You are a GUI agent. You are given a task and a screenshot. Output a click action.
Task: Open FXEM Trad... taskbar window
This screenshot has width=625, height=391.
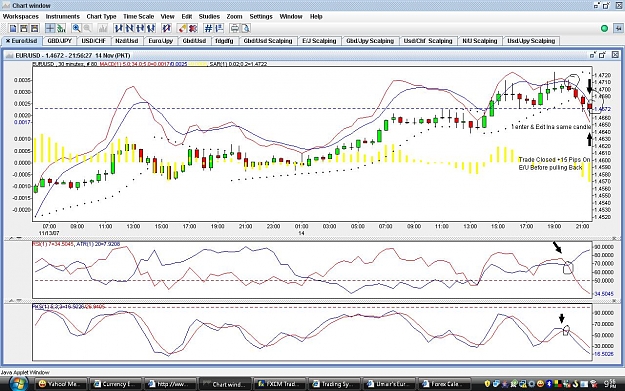pyautogui.click(x=279, y=384)
